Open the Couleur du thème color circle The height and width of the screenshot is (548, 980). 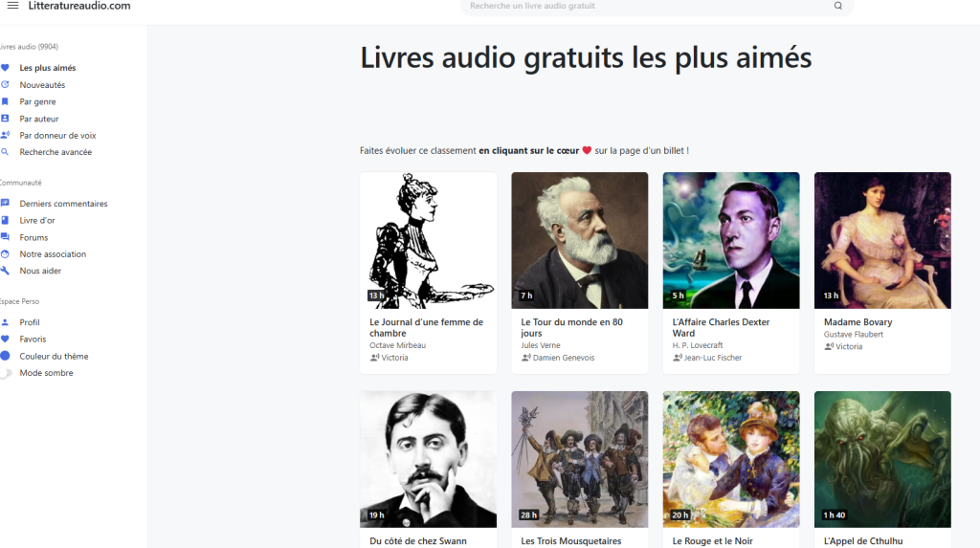[x=5, y=356]
